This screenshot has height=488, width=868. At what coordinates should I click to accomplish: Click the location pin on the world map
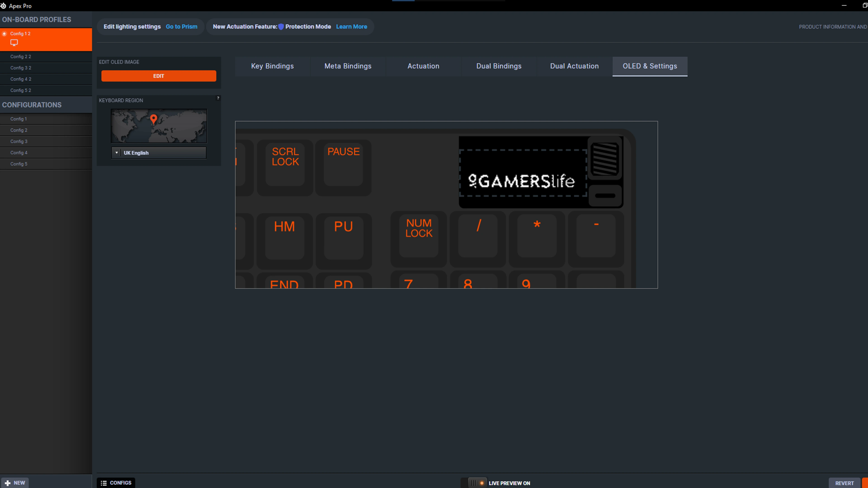(x=154, y=119)
